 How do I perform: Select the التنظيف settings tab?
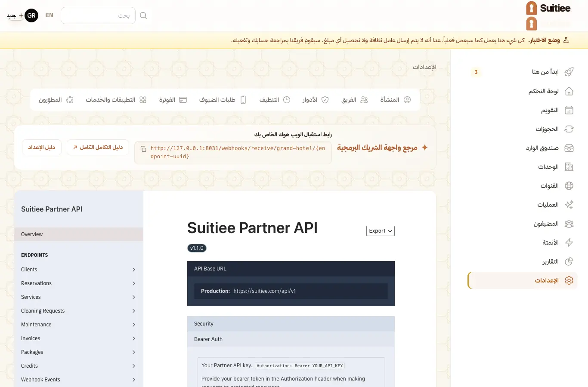(275, 100)
